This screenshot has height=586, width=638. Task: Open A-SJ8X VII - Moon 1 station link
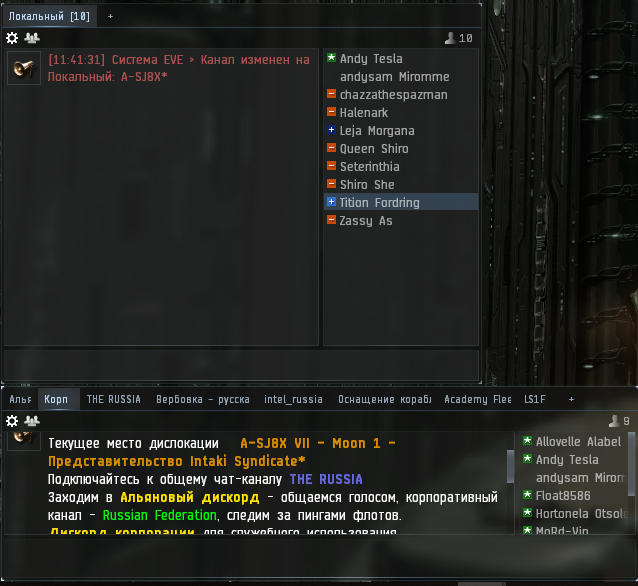tap(222, 452)
